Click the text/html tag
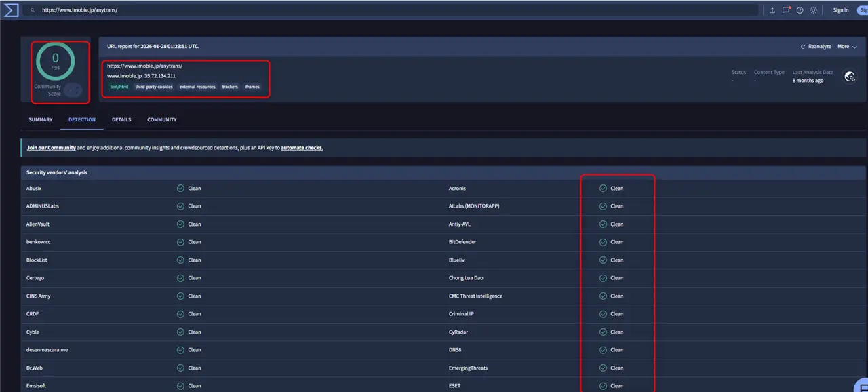The image size is (868, 392). pos(119,87)
